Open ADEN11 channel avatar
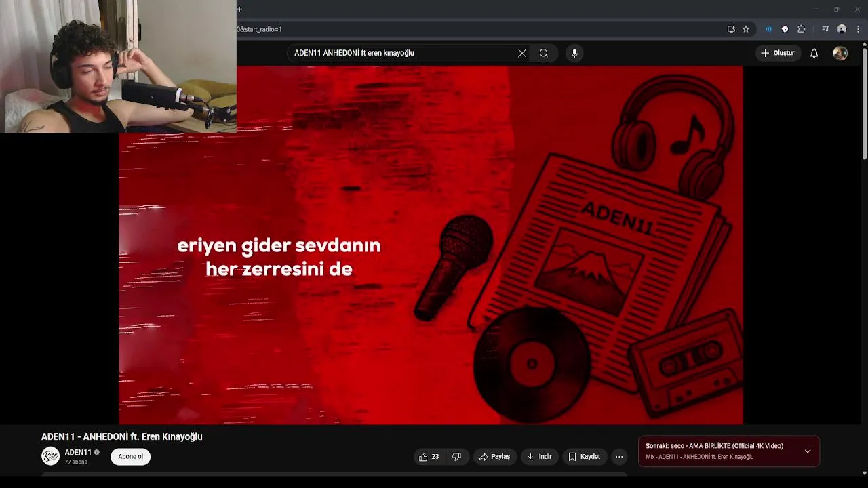The width and height of the screenshot is (868, 488). pyautogui.click(x=50, y=456)
